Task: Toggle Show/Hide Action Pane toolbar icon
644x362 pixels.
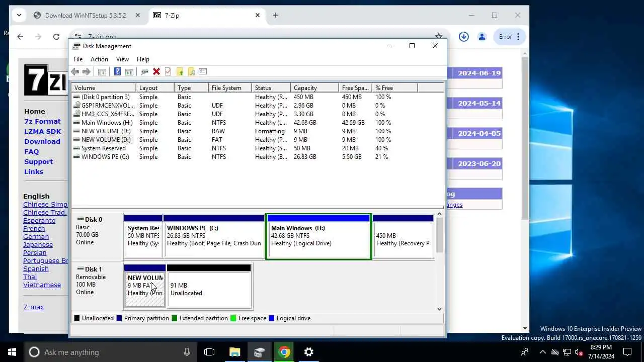Action: tap(129, 72)
